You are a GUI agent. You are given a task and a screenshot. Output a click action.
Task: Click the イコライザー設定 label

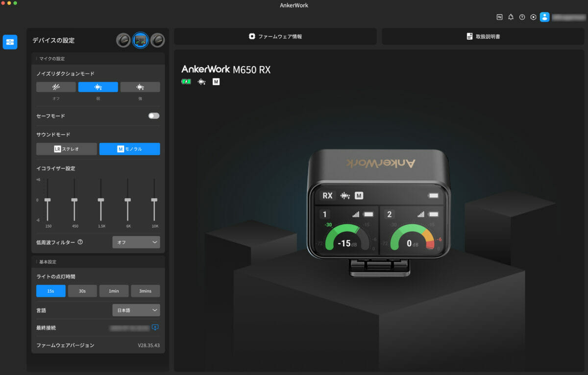tap(56, 168)
